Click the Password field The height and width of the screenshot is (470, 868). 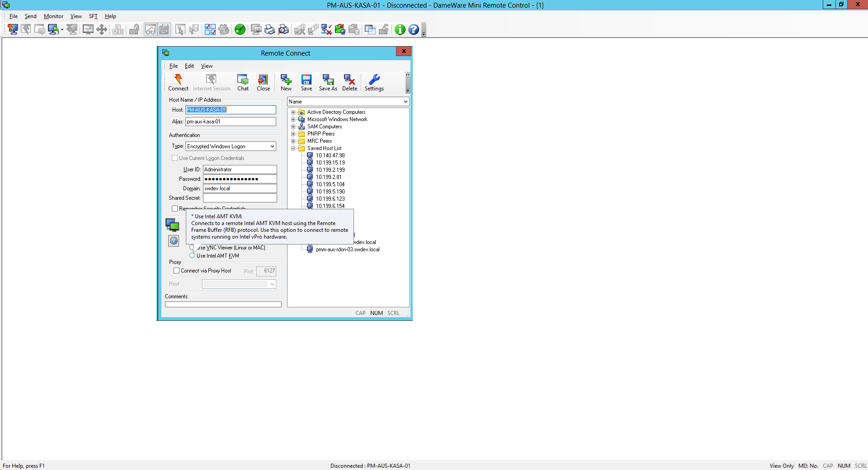(x=240, y=179)
